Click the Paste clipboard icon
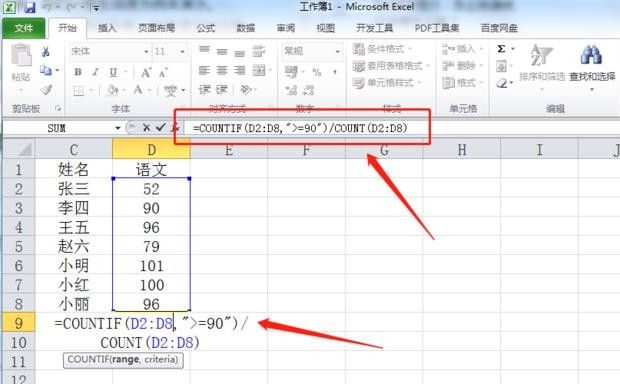Viewport: 620px width, 384px height. pyautogui.click(x=21, y=55)
